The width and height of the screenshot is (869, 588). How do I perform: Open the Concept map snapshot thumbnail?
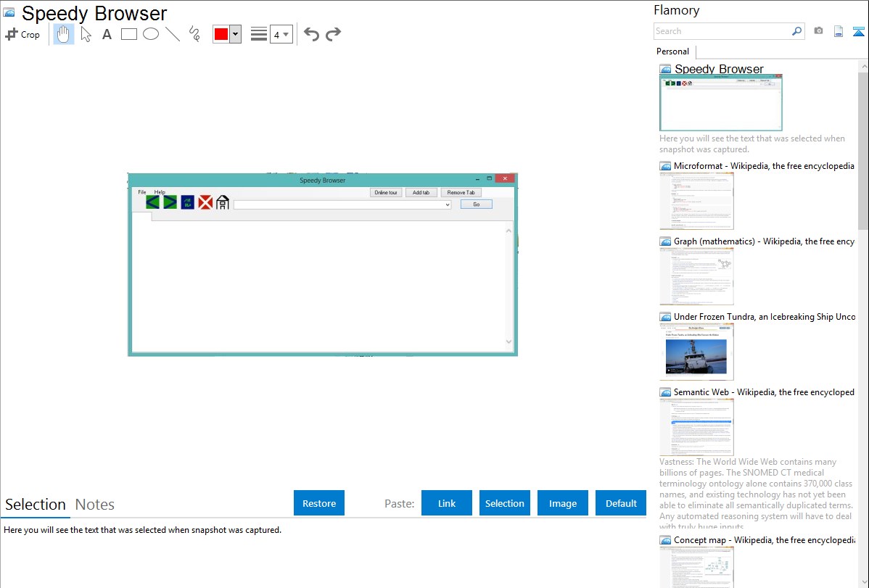coord(696,567)
